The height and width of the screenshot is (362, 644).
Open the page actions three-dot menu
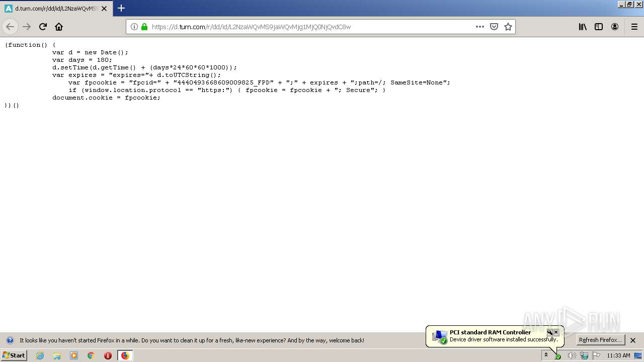pyautogui.click(x=480, y=27)
